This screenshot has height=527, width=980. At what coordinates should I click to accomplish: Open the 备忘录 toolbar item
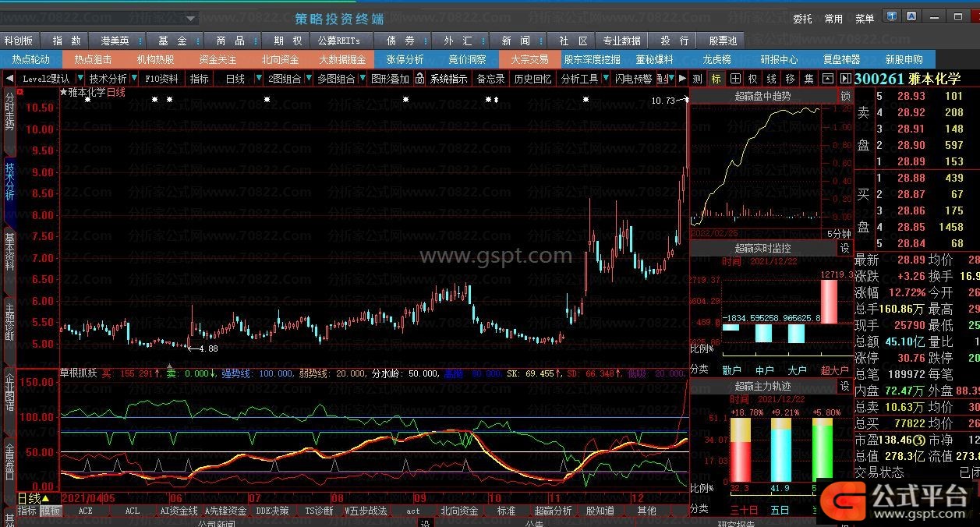pos(491,79)
